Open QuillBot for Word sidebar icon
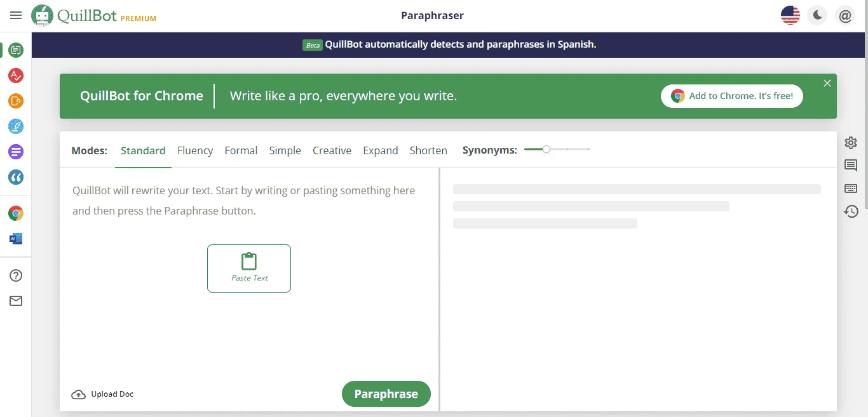Screen dimensions: 868x417 point(16,239)
